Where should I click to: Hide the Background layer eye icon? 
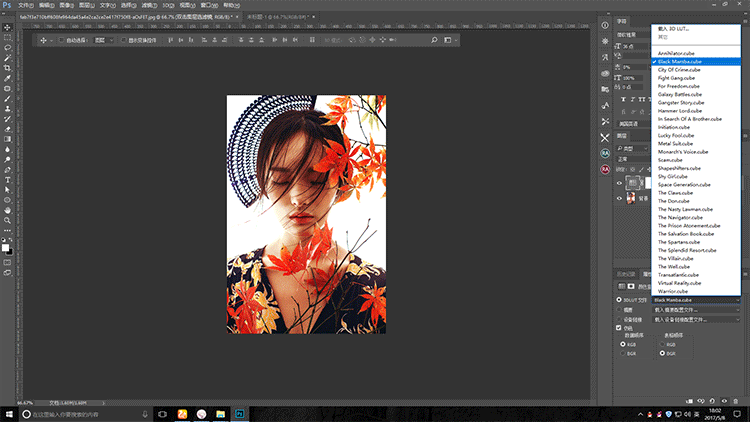pyautogui.click(x=619, y=198)
